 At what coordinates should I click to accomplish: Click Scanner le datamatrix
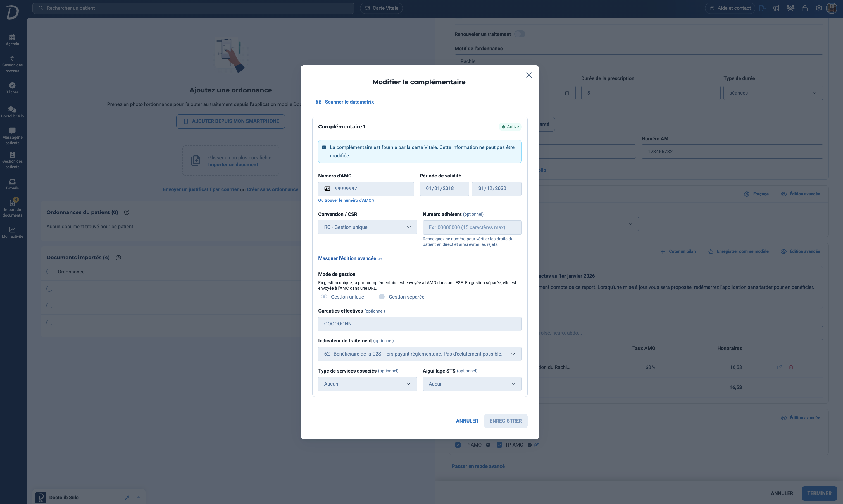tap(345, 102)
